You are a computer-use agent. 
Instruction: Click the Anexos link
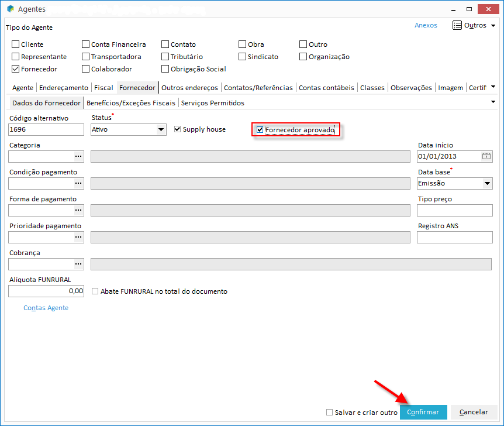426,25
